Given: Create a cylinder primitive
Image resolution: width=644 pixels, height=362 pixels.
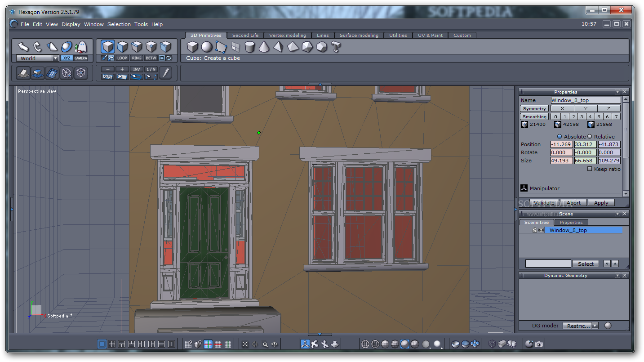Looking at the screenshot, I should (250, 47).
